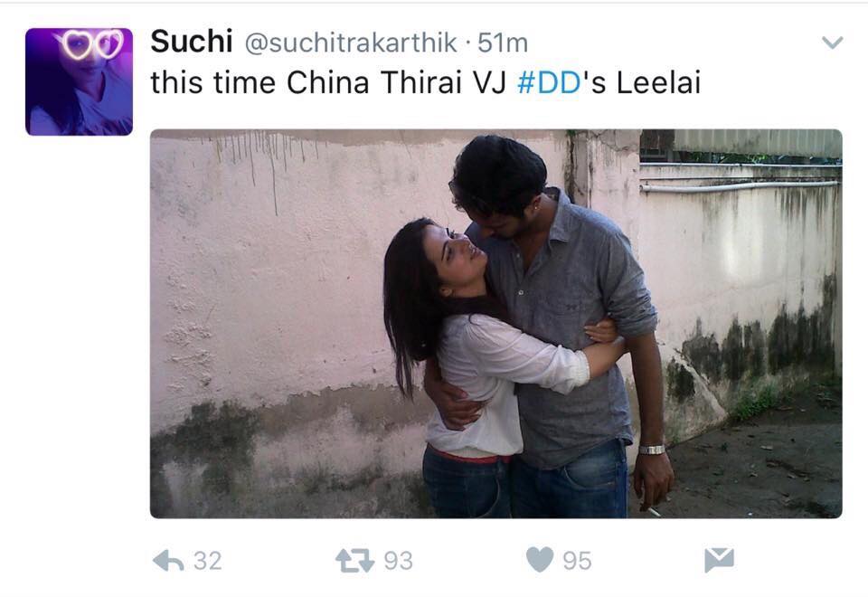The width and height of the screenshot is (868, 597).
Task: Open direct message via envelope icon
Action: (x=719, y=560)
